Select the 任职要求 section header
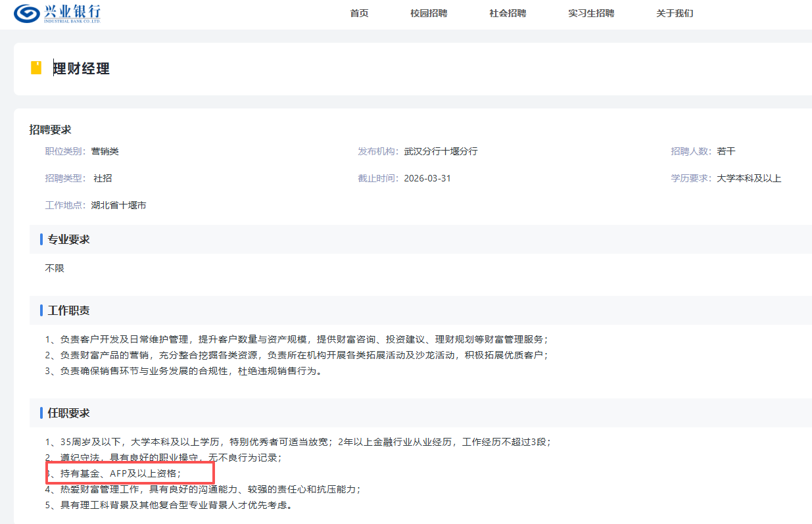This screenshot has width=812, height=524. coord(68,413)
